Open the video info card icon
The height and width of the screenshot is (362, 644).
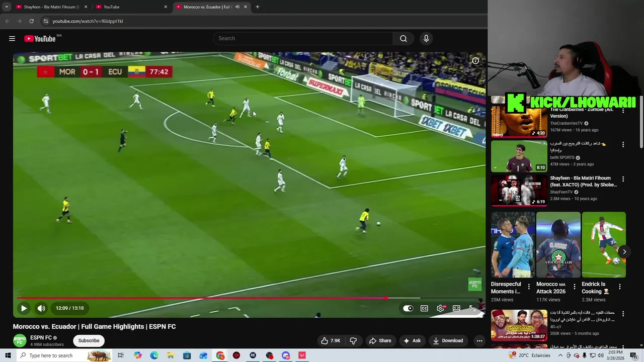(x=475, y=61)
